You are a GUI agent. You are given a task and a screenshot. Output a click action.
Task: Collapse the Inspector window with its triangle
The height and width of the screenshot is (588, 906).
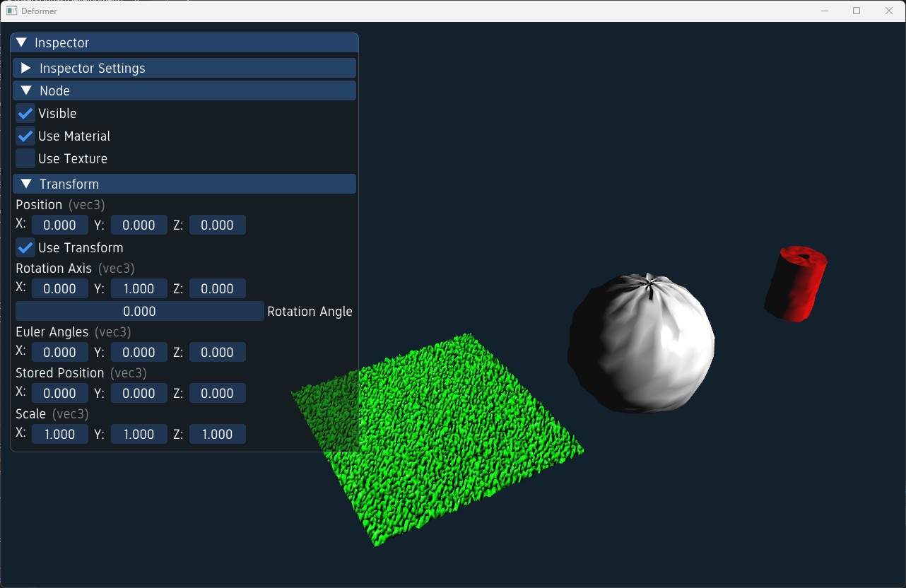(21, 43)
